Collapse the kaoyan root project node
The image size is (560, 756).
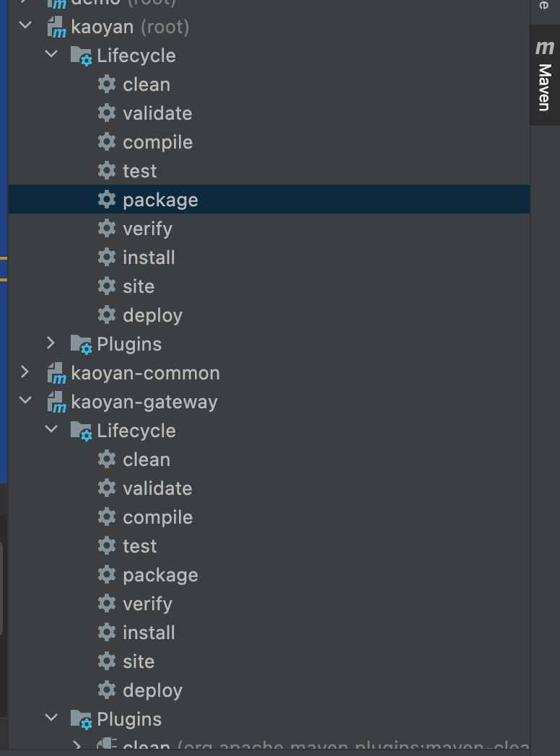[x=25, y=27]
